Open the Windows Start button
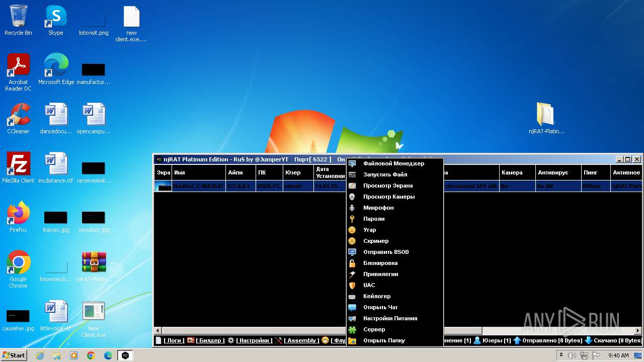Viewport: 644px width, 362px height. (14, 355)
